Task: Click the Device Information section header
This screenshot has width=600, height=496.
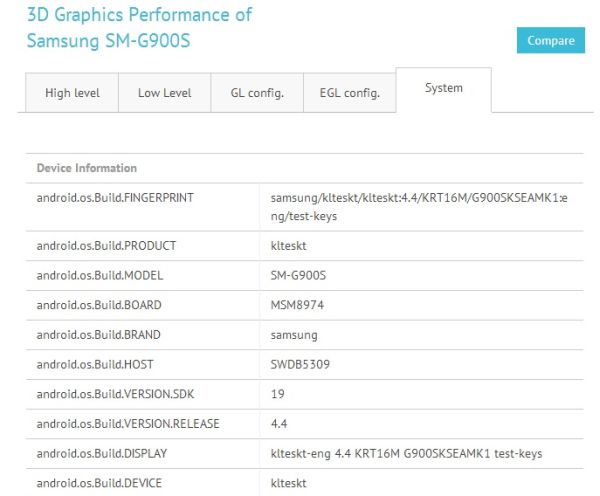Action: tap(87, 168)
